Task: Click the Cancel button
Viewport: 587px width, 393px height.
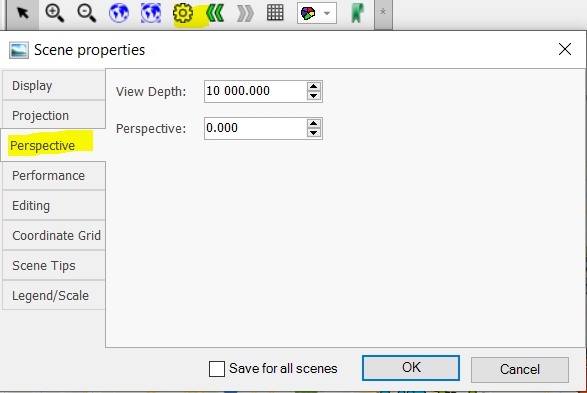Action: tap(520, 369)
